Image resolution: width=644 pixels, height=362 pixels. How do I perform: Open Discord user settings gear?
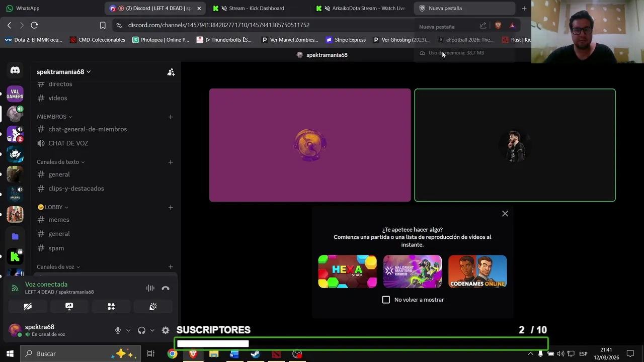(x=165, y=330)
